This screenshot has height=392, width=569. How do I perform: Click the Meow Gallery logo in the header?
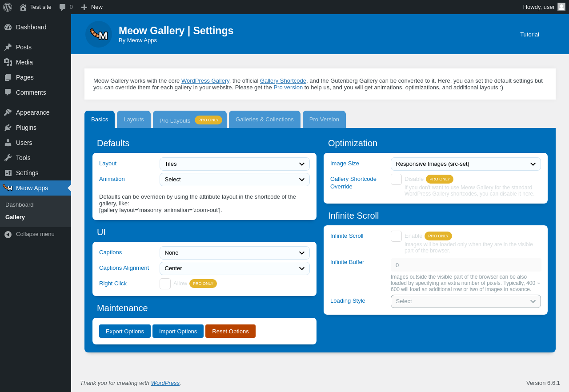99,34
